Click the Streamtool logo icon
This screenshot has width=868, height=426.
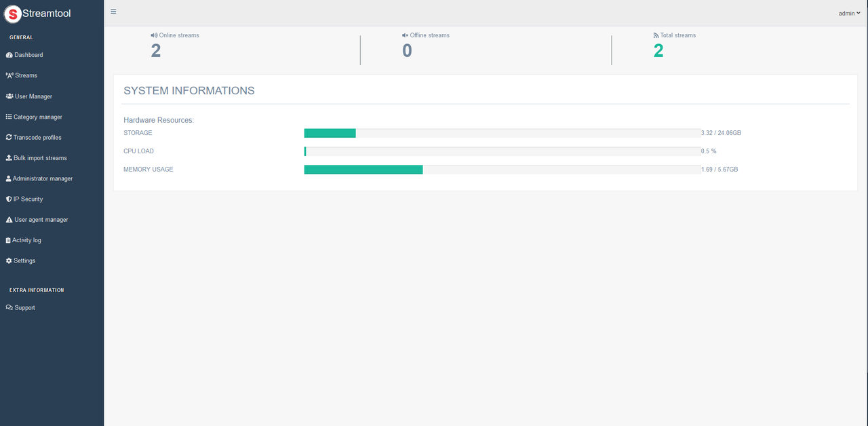(x=12, y=13)
